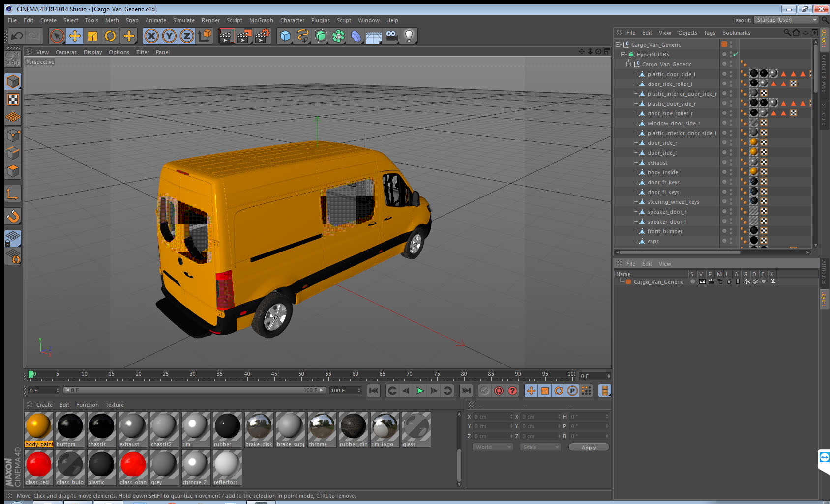Render the active view
830x504 pixels.
tap(226, 36)
